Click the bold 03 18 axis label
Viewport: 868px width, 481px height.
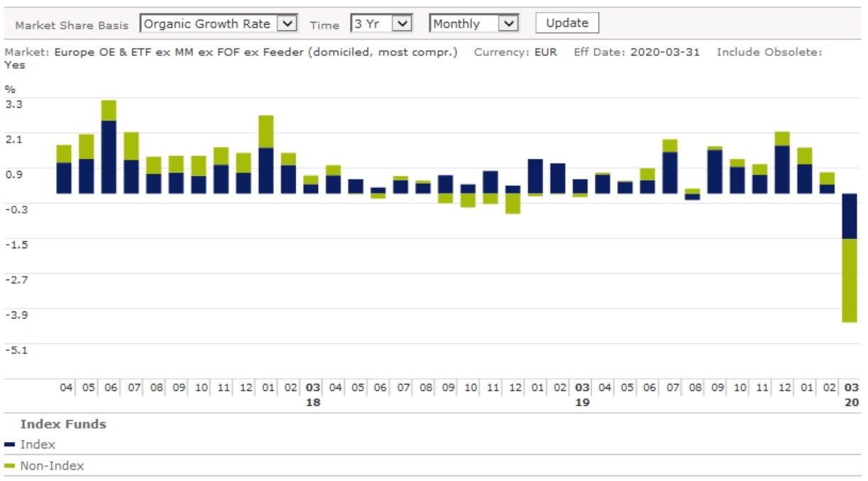coord(312,394)
